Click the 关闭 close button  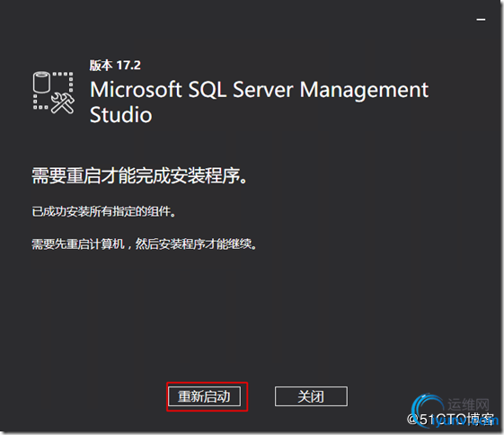pos(311,396)
